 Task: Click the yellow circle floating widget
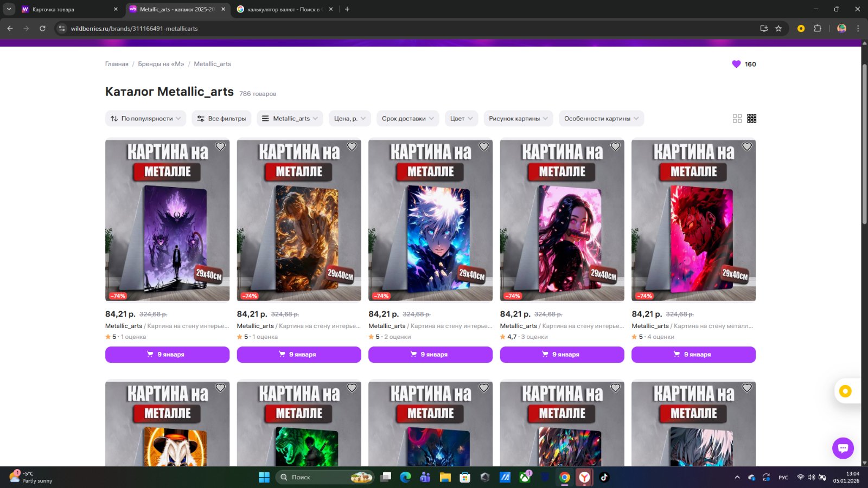tap(845, 391)
